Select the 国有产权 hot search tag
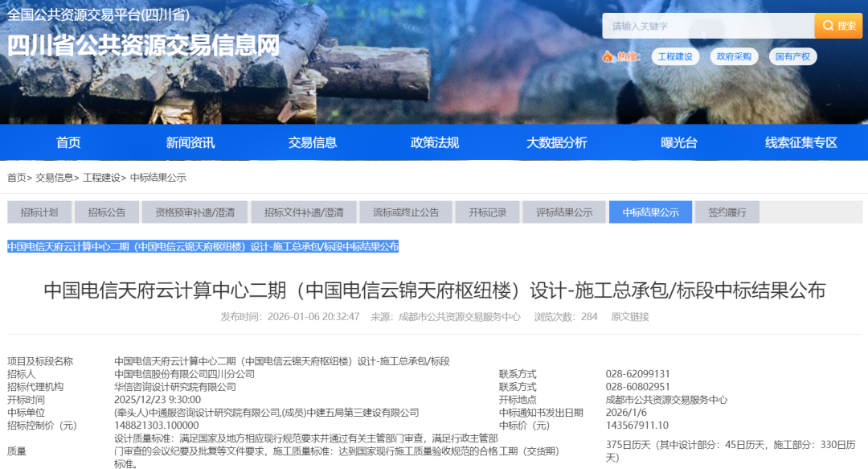This screenshot has height=469, width=868. pyautogui.click(x=792, y=56)
